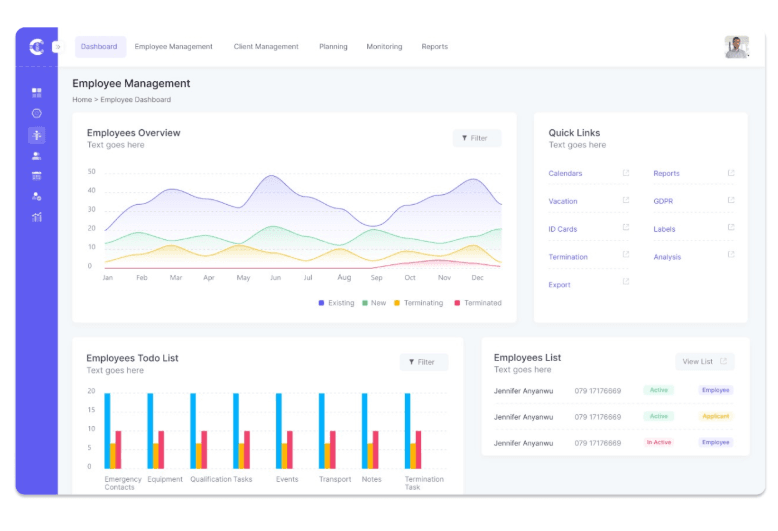Switch to the Dashboard tab
The width and height of the screenshot is (778, 531).
click(99, 47)
